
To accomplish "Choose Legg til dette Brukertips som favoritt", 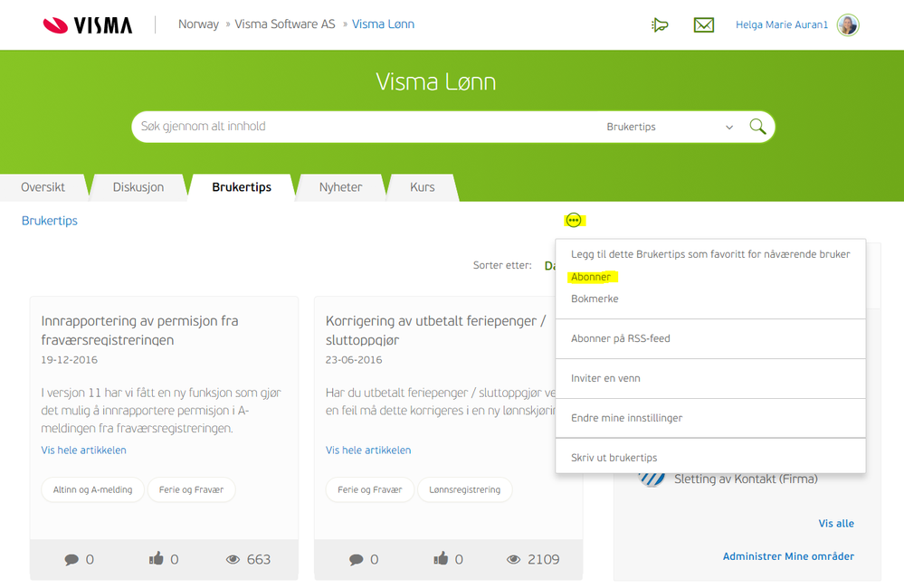I will pyautogui.click(x=710, y=254).
